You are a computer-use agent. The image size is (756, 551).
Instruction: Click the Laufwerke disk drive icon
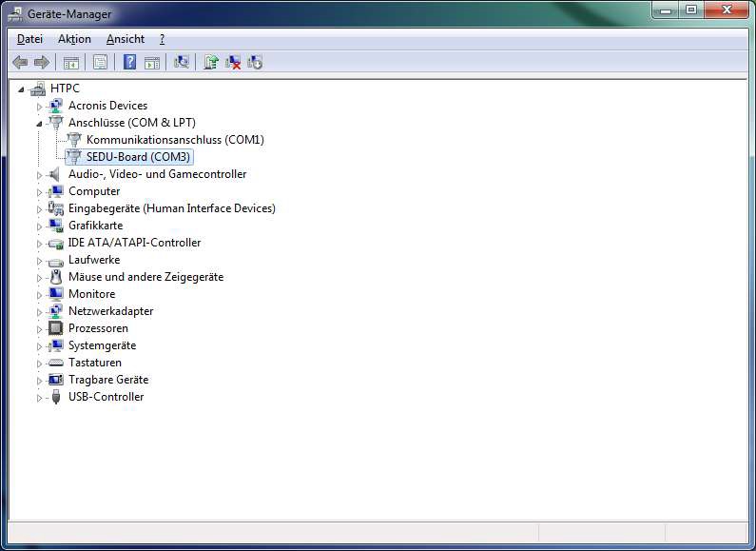56,262
